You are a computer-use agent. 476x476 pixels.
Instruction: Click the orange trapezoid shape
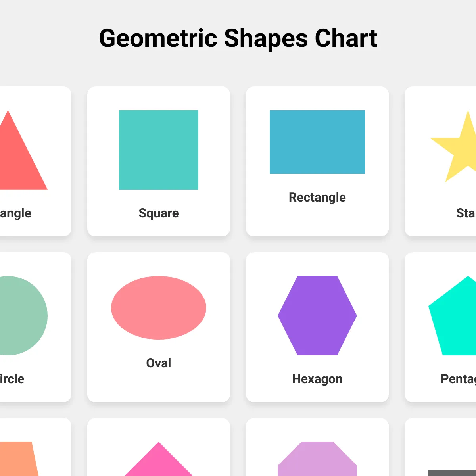tap(18, 459)
